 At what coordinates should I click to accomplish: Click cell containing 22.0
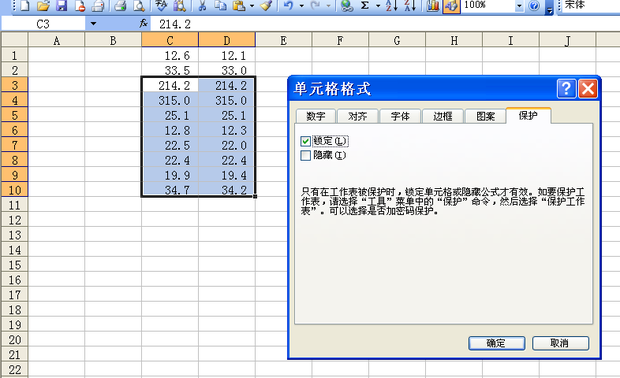point(227,145)
